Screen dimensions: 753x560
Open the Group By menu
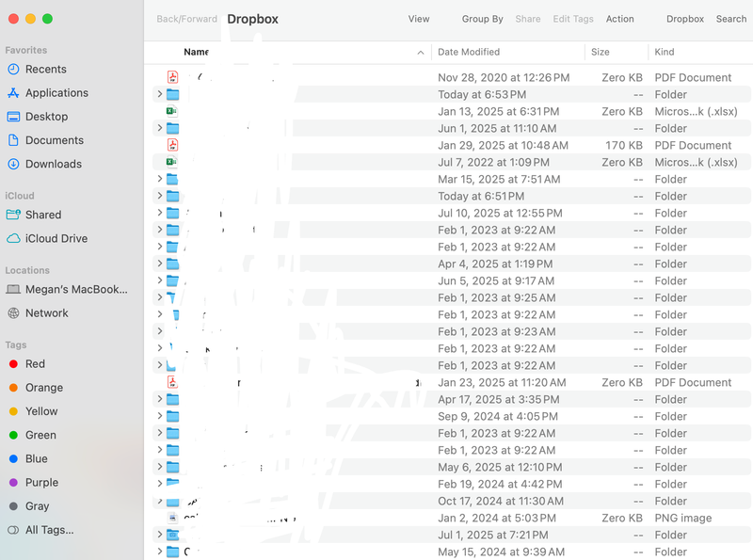(482, 19)
